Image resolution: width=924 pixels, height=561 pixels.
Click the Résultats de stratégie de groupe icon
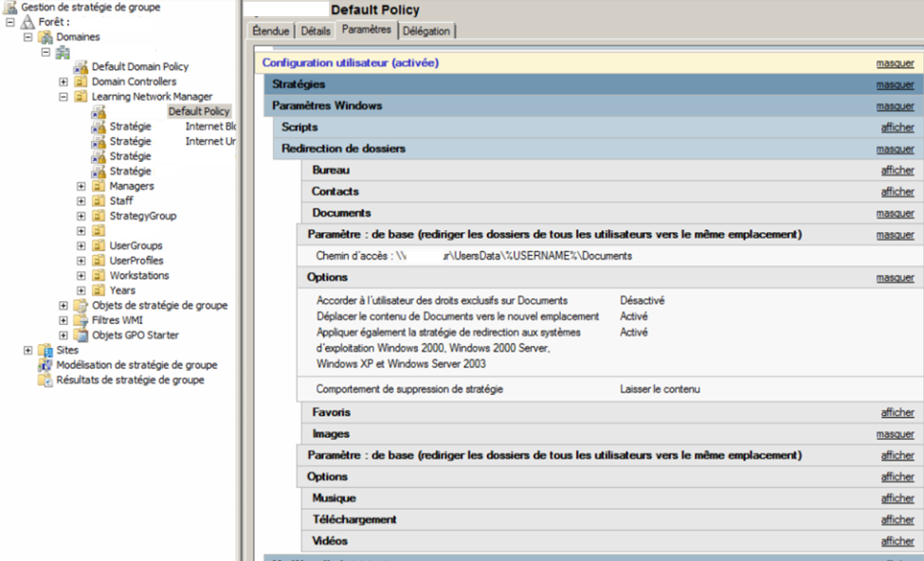[x=45, y=380]
